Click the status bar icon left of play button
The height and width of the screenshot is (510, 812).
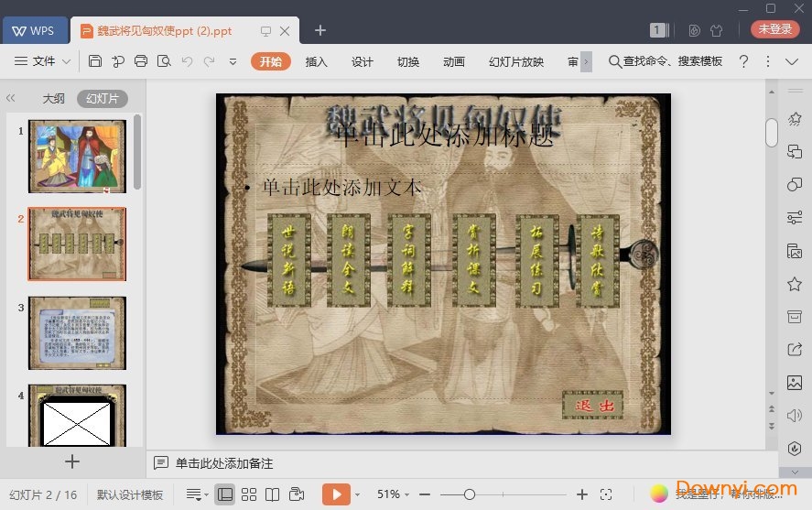tap(297, 494)
